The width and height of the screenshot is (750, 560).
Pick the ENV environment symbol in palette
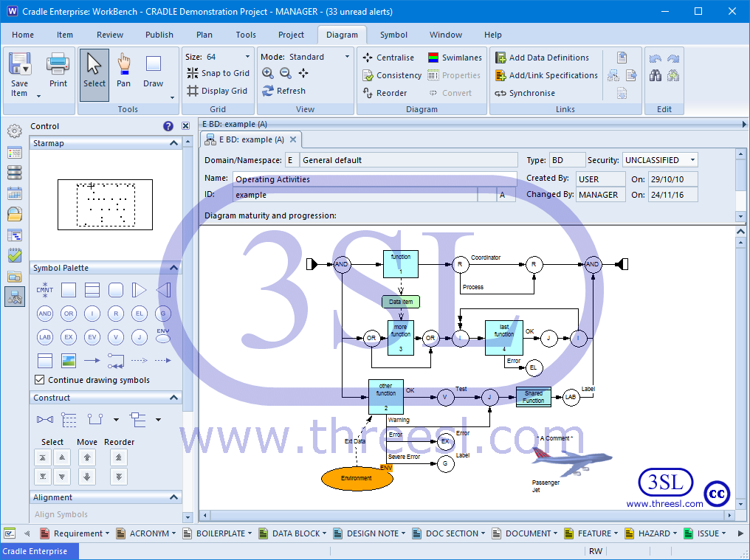163,336
